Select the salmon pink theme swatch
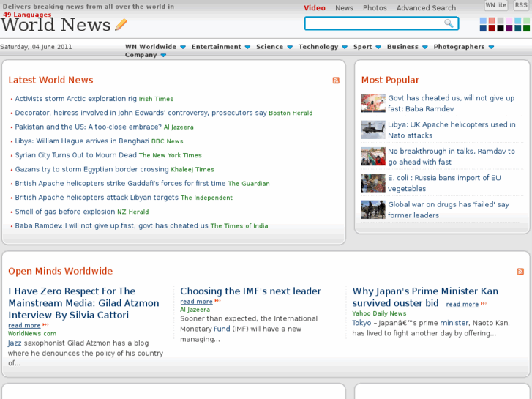The image size is (532, 399). 492,20
